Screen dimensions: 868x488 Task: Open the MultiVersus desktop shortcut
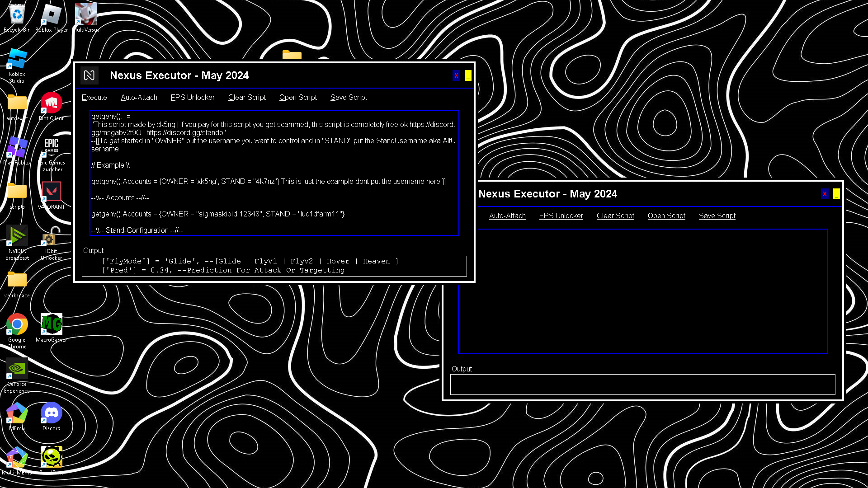85,15
